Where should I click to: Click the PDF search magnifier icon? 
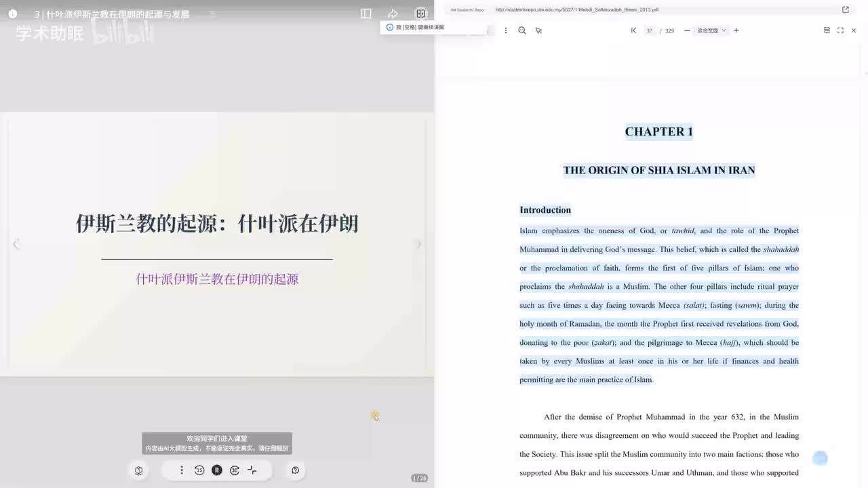(522, 30)
